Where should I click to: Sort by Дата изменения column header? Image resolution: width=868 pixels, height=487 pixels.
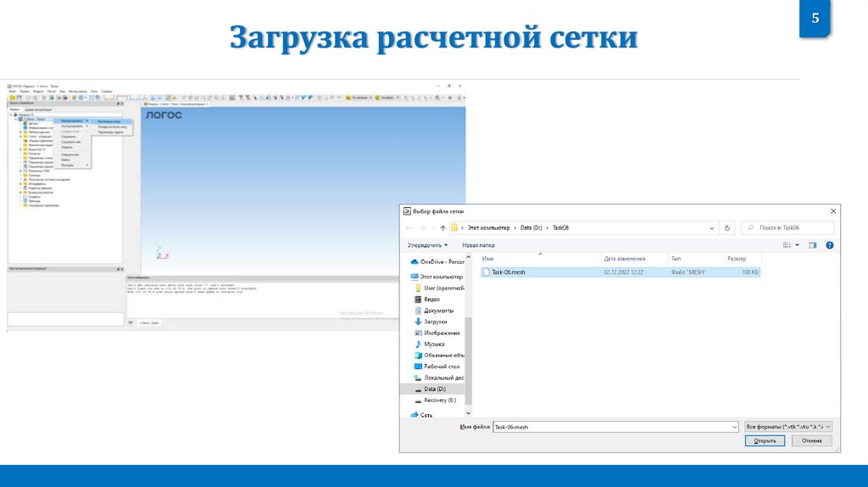point(634,259)
